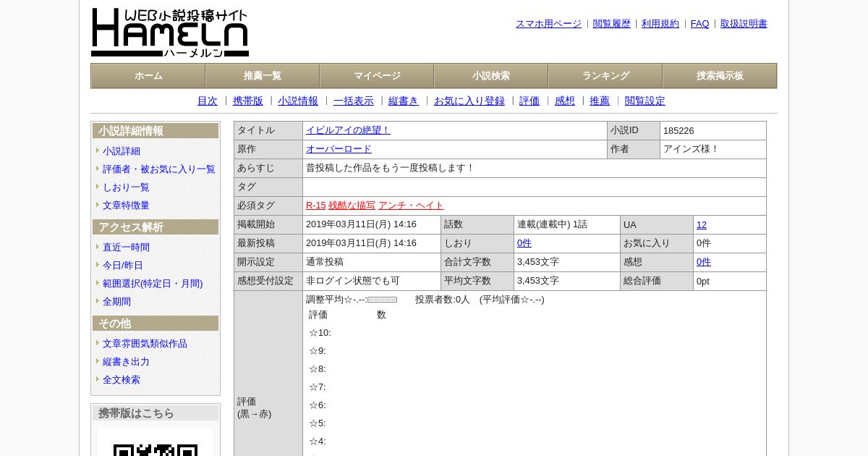Open 文章雰囲気類似作品 link
868x456 pixels.
(x=145, y=344)
